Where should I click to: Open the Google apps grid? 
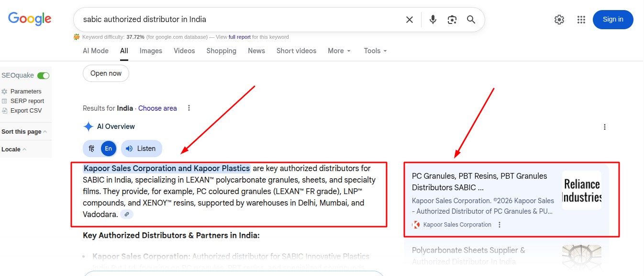[581, 19]
